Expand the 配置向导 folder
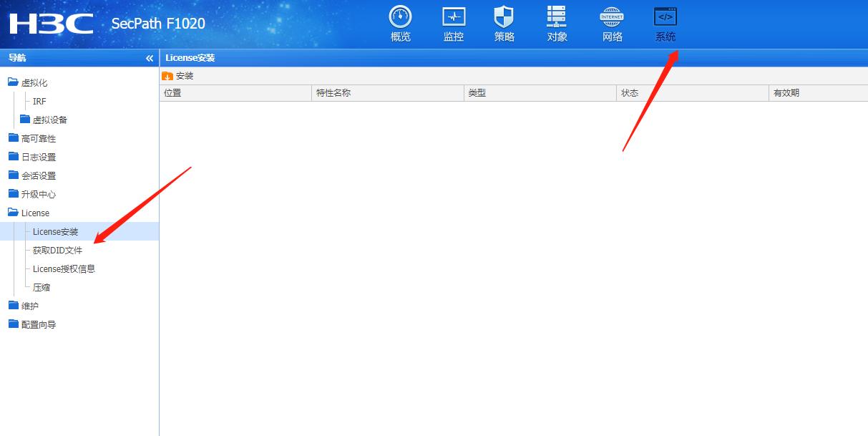The image size is (868, 436). click(36, 324)
